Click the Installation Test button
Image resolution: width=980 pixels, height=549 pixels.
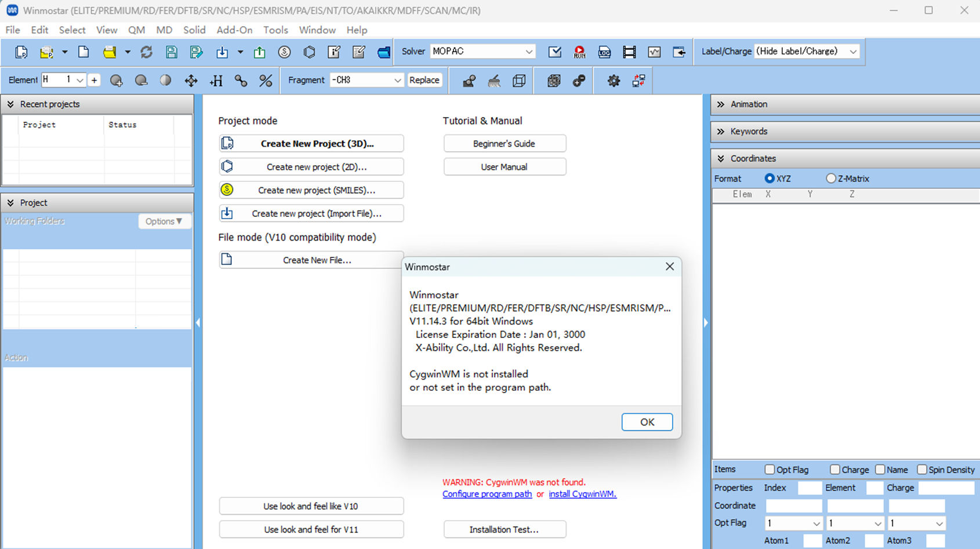point(504,529)
